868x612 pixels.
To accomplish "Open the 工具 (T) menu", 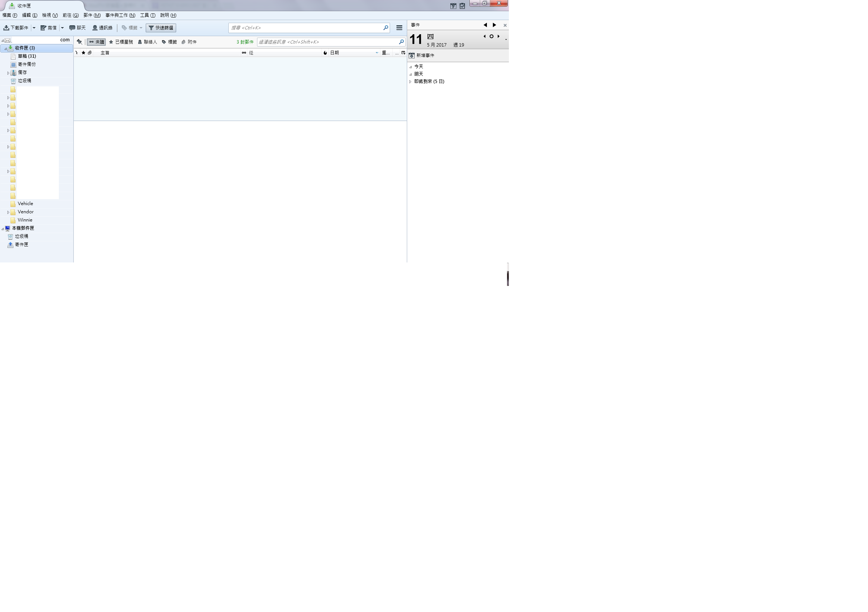I will [148, 15].
